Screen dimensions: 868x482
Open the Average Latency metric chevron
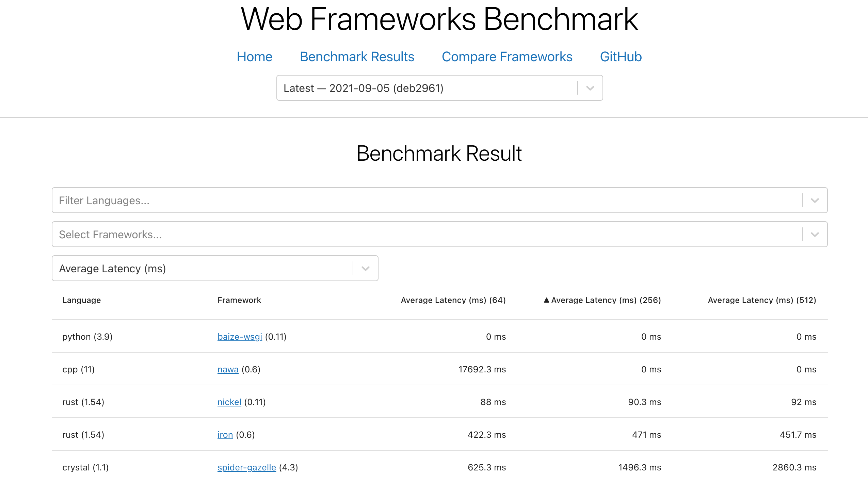click(365, 269)
